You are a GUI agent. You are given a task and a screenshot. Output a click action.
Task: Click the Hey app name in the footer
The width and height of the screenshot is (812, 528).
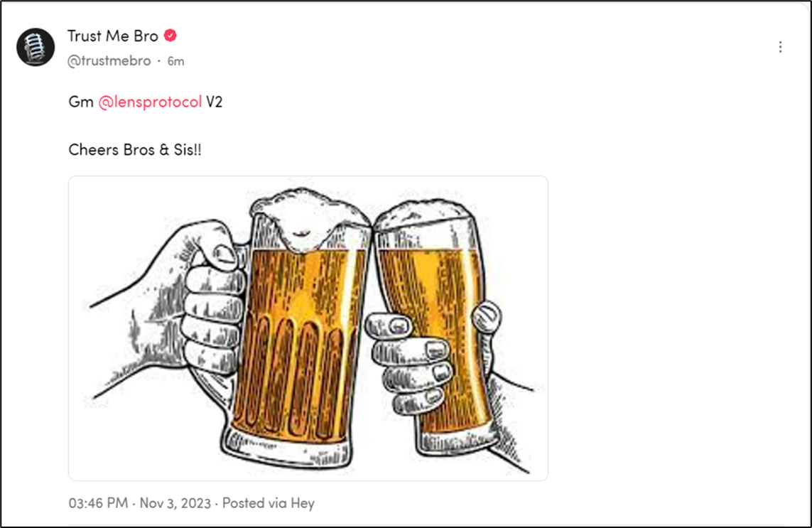click(x=303, y=503)
